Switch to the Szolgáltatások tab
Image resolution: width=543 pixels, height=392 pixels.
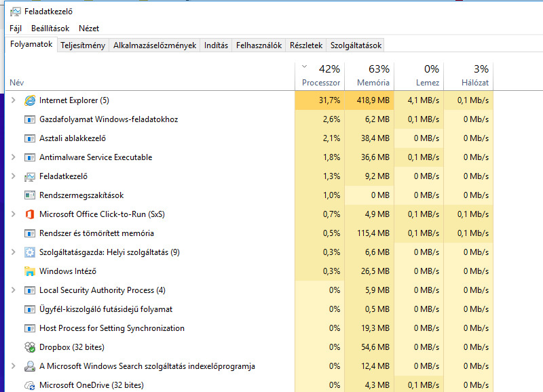pyautogui.click(x=356, y=45)
